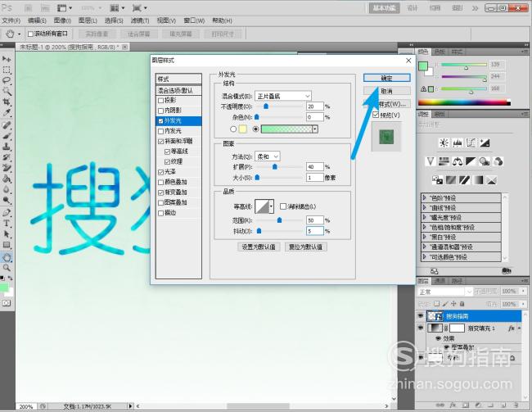Expand the "可选颜色"预设 preset group
Screen dimensions: 532x412
[424, 256]
